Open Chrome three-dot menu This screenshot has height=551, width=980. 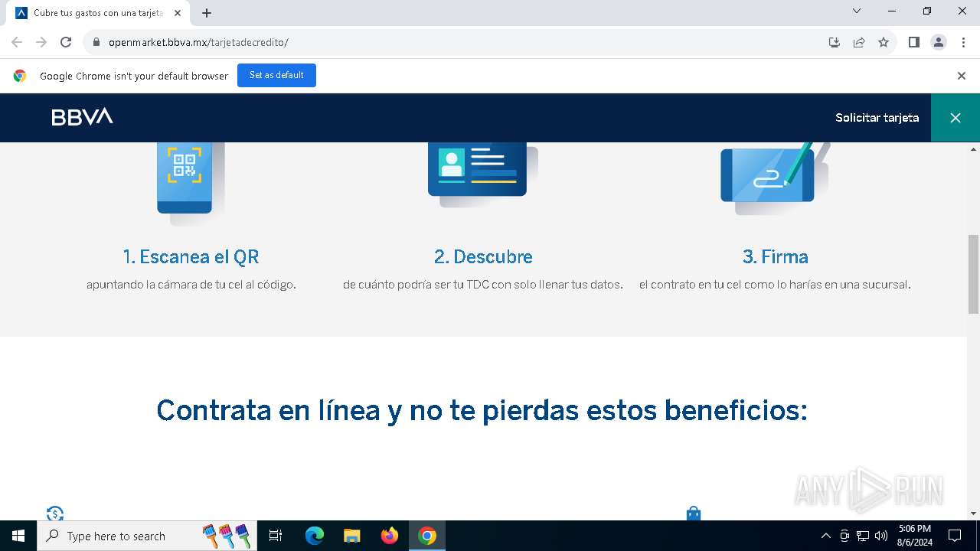963,42
